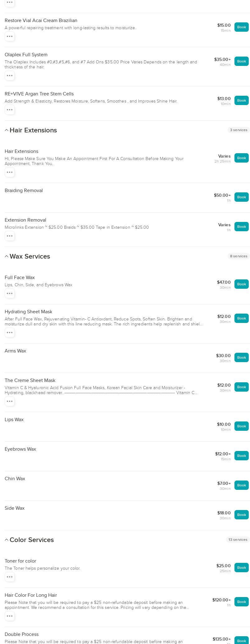Open more options under Olaplex Full System

coord(10,76)
